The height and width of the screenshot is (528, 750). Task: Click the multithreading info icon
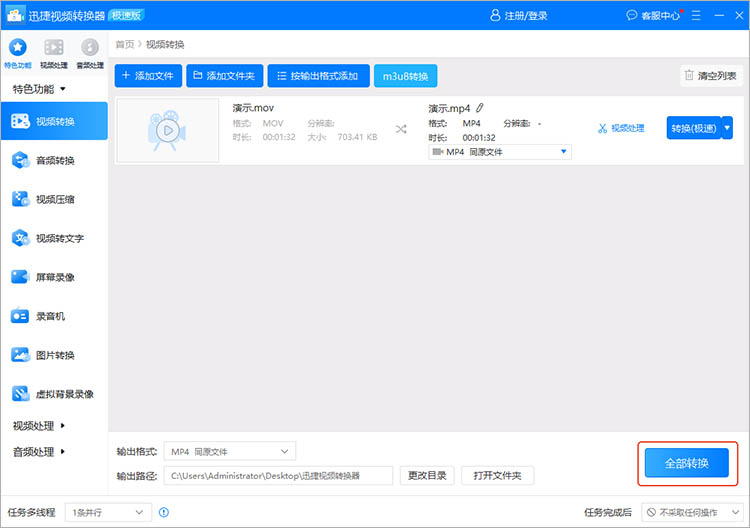164,513
